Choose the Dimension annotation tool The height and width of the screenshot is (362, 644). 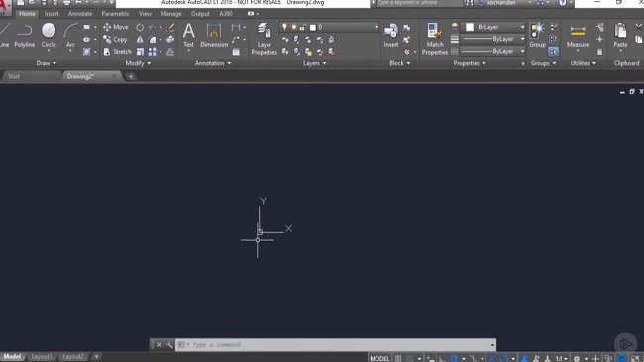click(x=214, y=36)
